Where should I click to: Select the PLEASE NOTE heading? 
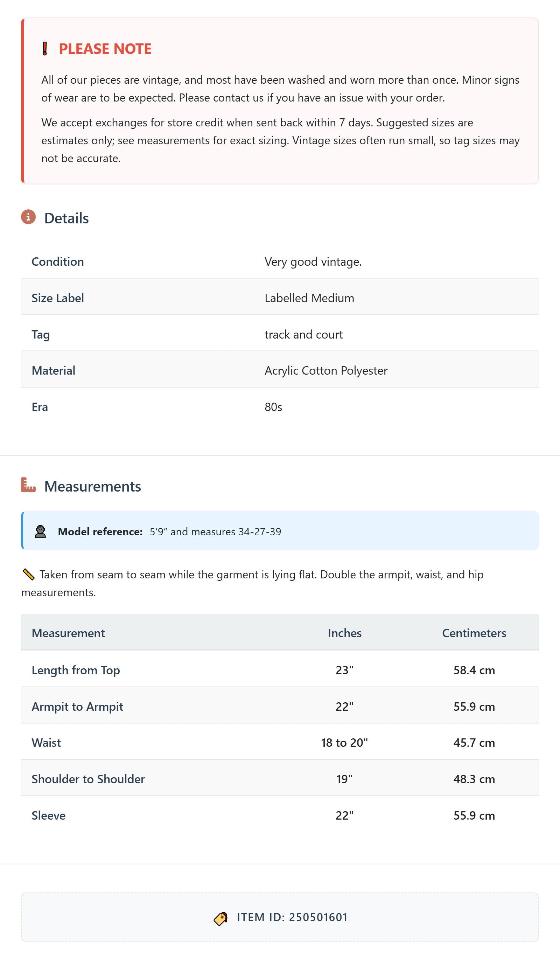[x=105, y=49]
